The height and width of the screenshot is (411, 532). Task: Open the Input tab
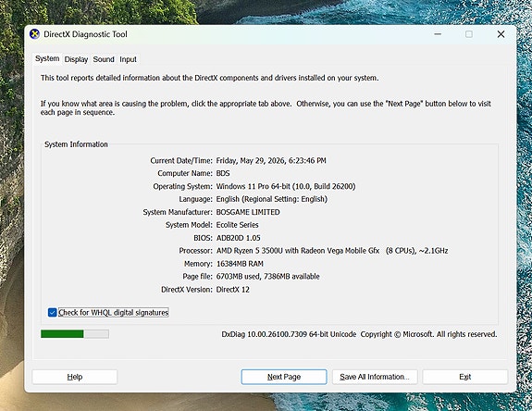click(128, 59)
